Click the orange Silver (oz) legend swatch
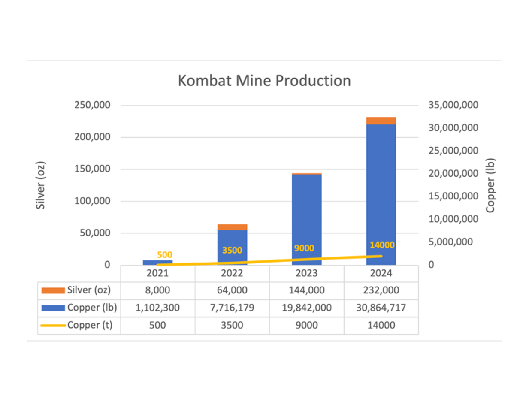The width and height of the screenshot is (532, 399). [x=53, y=290]
